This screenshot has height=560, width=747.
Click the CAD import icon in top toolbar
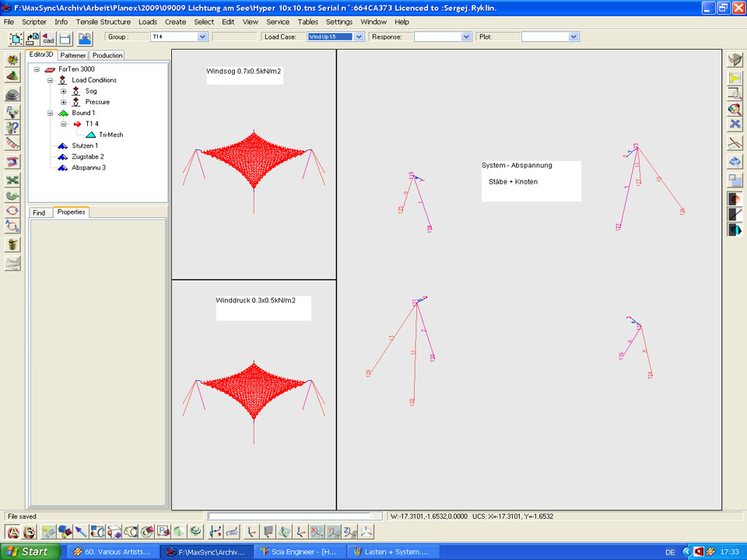pos(47,37)
